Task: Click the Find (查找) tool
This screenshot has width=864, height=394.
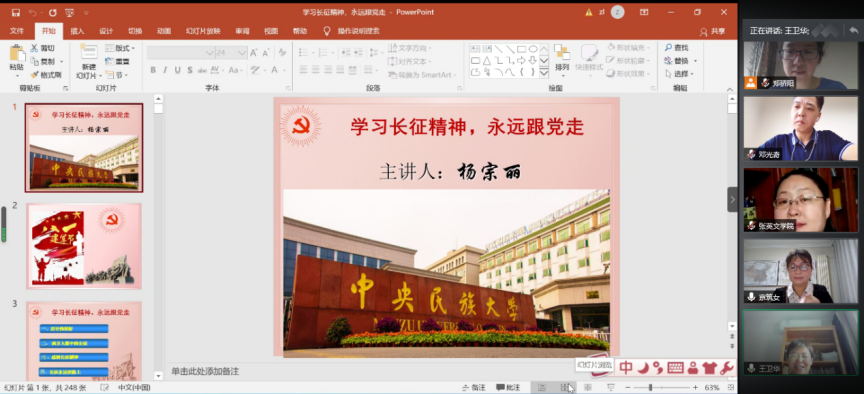Action: pos(677,48)
